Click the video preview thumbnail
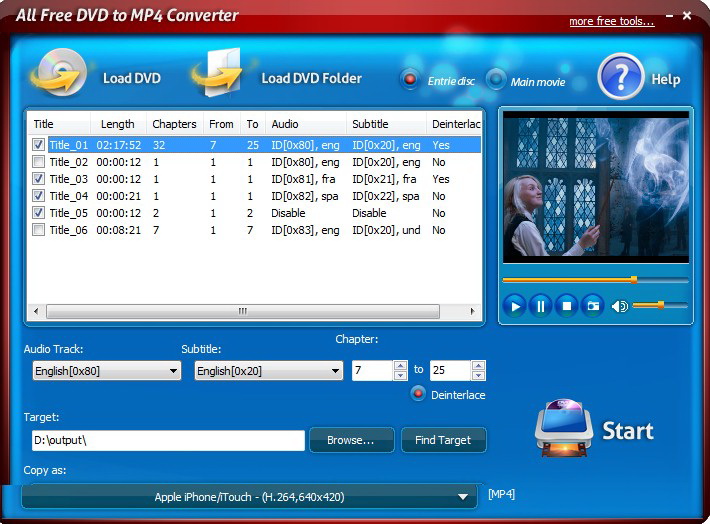 (596, 187)
